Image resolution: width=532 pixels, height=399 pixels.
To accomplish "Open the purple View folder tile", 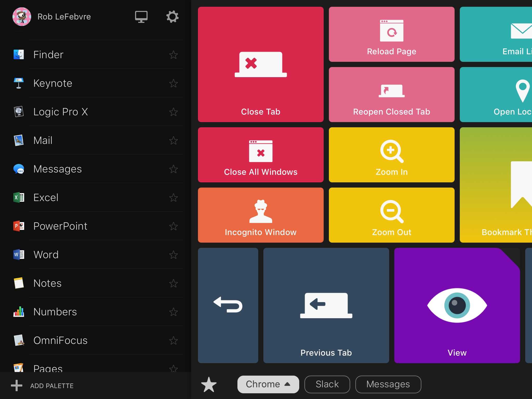I will pyautogui.click(x=457, y=305).
